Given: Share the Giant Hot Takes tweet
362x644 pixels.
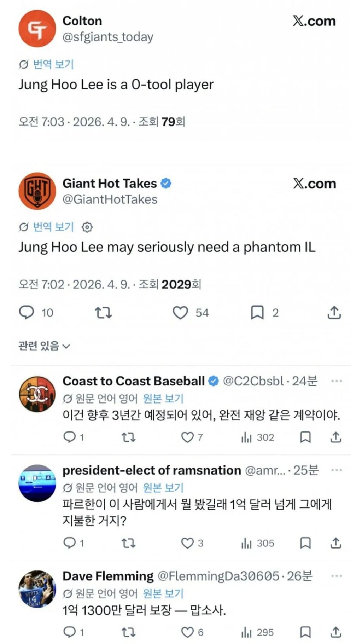Looking at the screenshot, I should [334, 313].
